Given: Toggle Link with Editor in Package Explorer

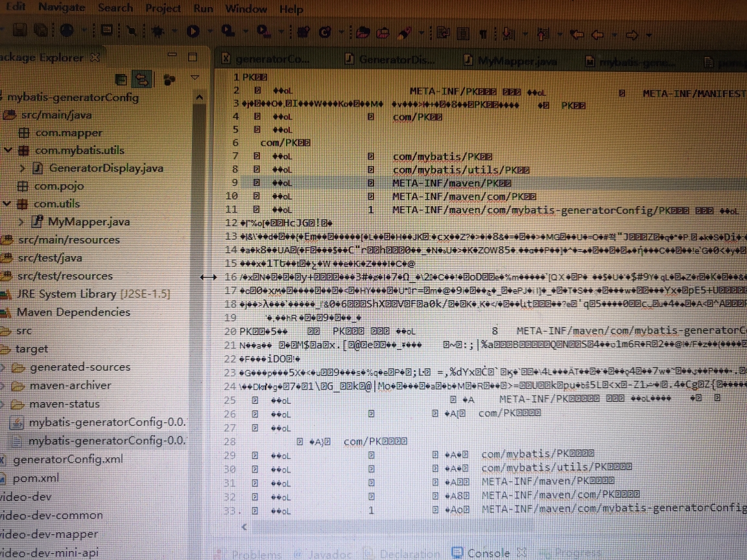Looking at the screenshot, I should [142, 79].
